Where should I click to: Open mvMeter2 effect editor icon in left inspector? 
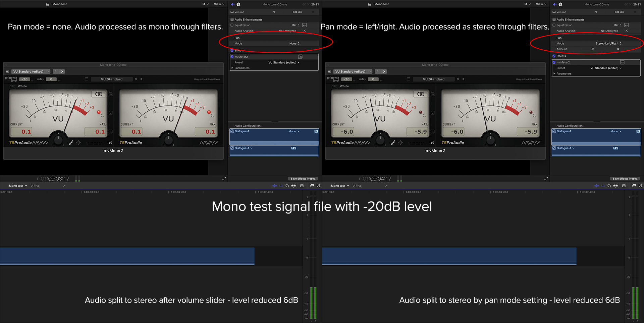point(300,57)
